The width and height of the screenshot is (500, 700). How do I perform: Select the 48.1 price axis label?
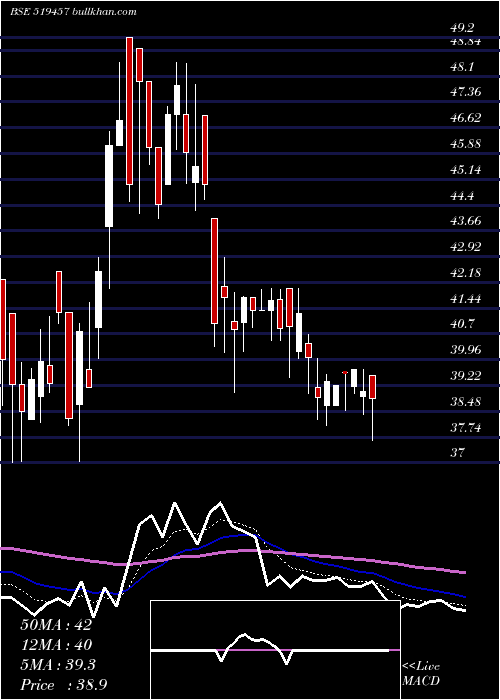[462, 67]
